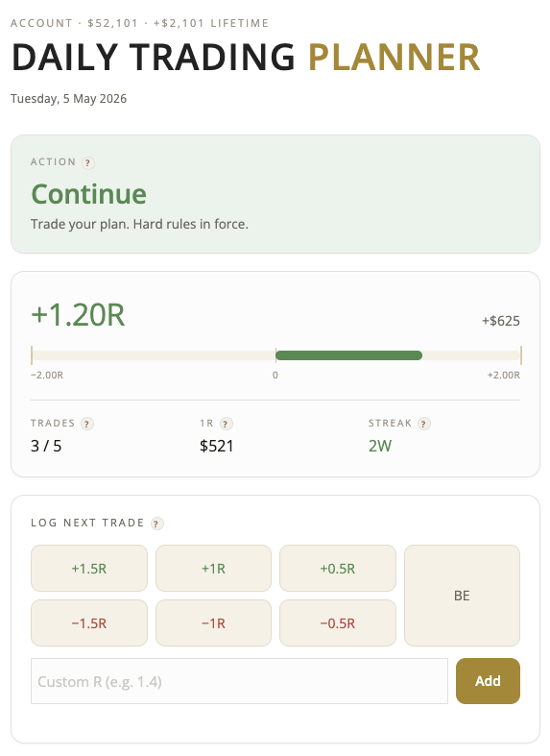This screenshot has height=756, width=550.
Task: Click the account balance line at top
Action: pos(140,23)
